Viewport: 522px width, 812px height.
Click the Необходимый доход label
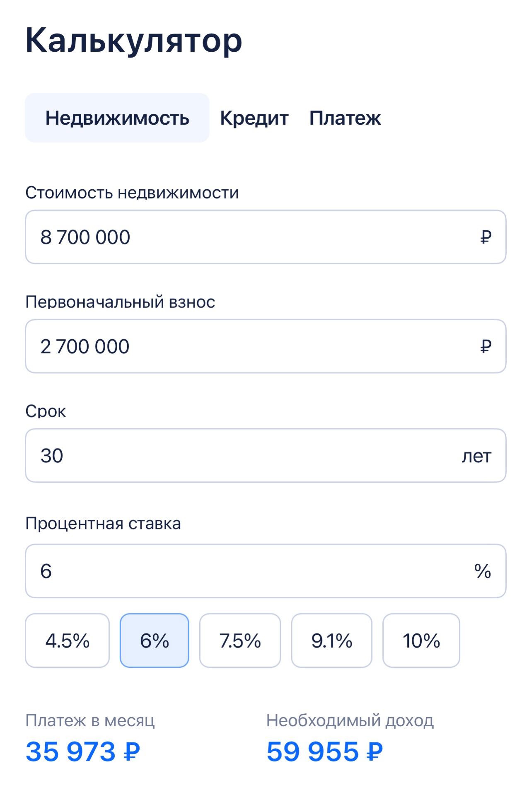click(x=350, y=721)
